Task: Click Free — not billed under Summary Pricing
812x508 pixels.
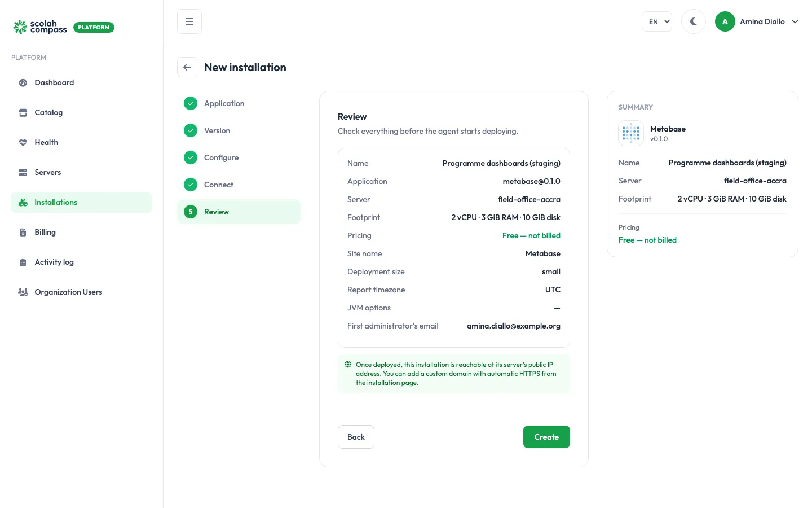Action: (647, 240)
